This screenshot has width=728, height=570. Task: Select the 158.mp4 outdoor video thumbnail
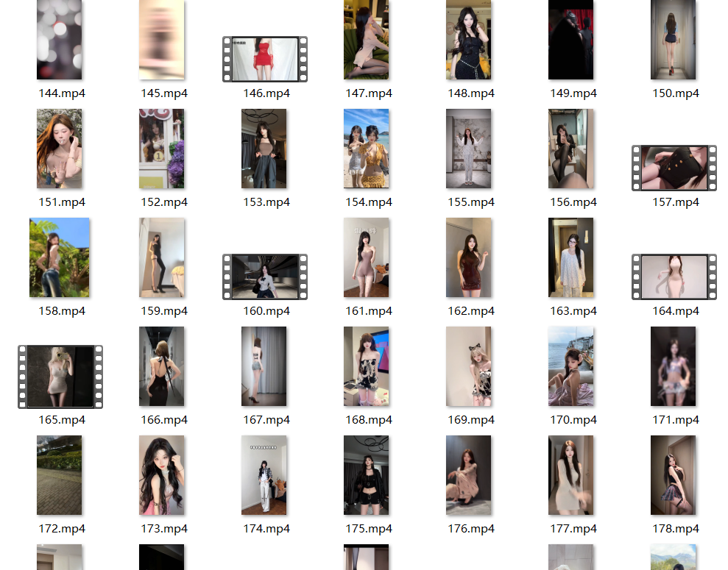pyautogui.click(x=60, y=257)
